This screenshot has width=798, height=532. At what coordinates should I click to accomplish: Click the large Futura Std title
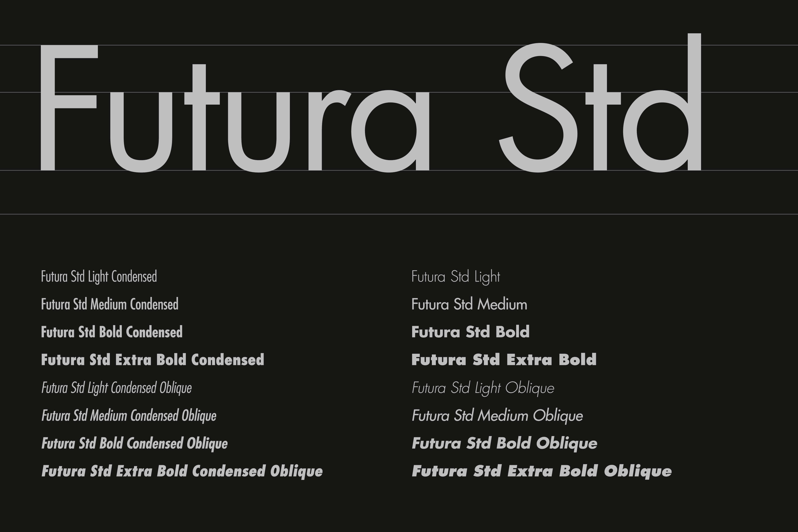pos(371,103)
